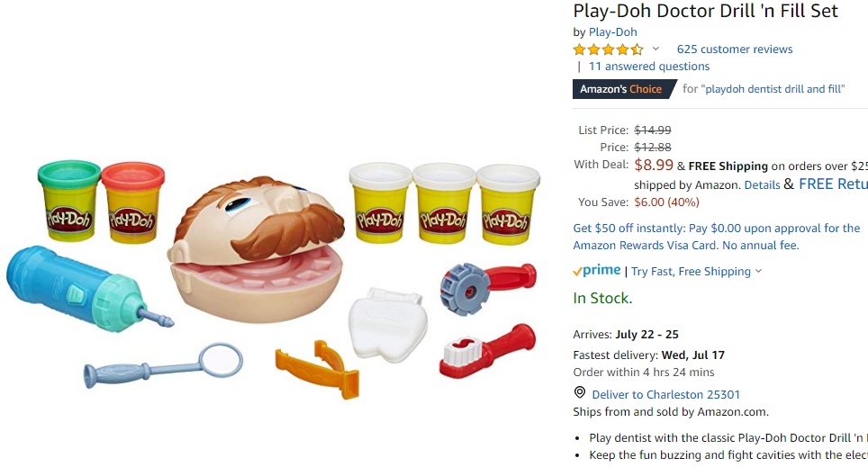The width and height of the screenshot is (868, 467).
Task: Open the Amazon Rewards Visa Card offer
Action: 717,237
